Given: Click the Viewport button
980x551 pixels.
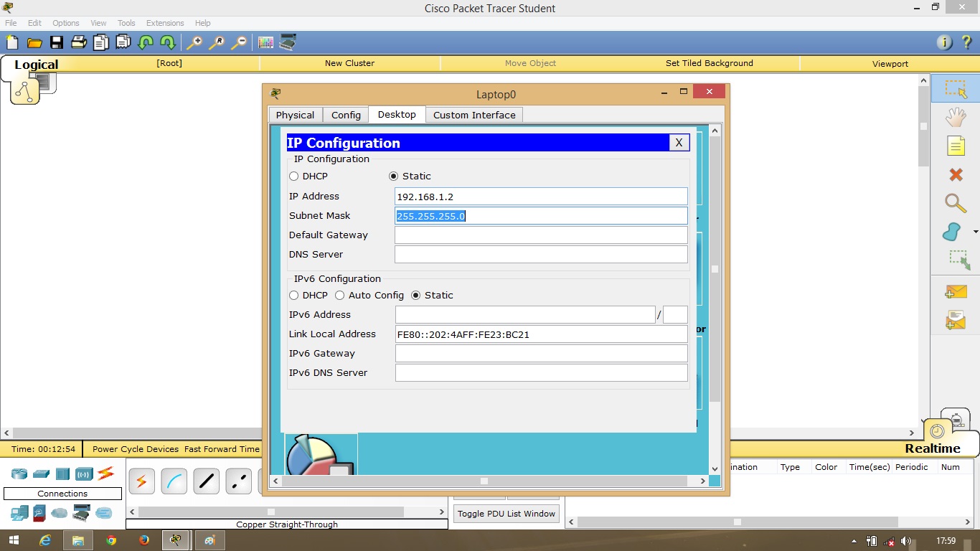Looking at the screenshot, I should [890, 64].
